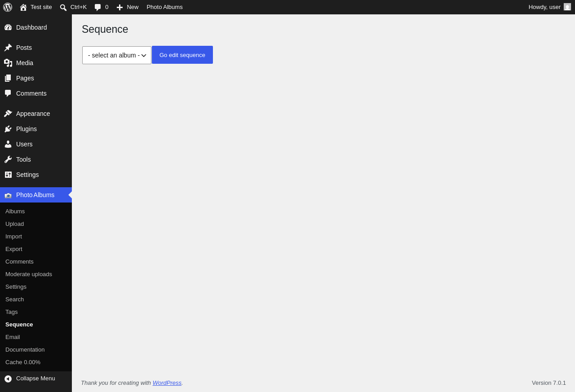Open the Moderate uploads submenu item
This screenshot has width=575, height=392.
(29, 274)
